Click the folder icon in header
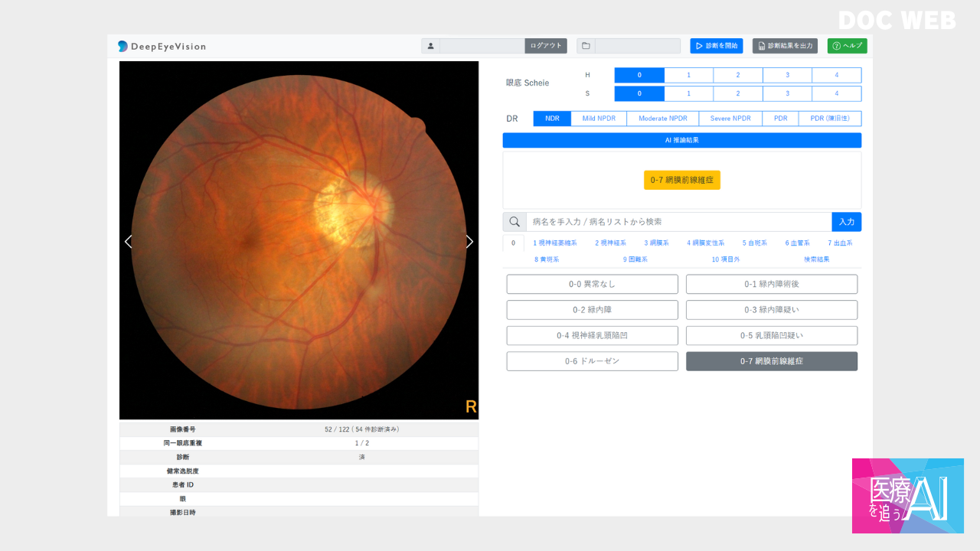The image size is (980, 551). (x=586, y=46)
